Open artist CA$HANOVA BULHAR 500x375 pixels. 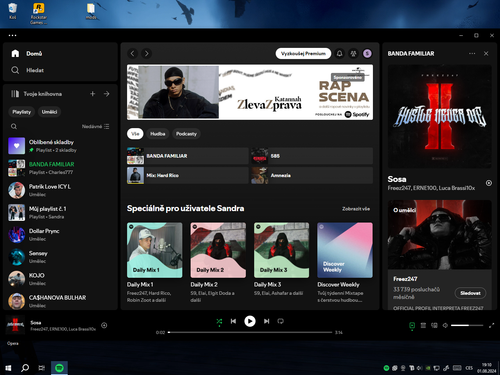tap(60, 301)
